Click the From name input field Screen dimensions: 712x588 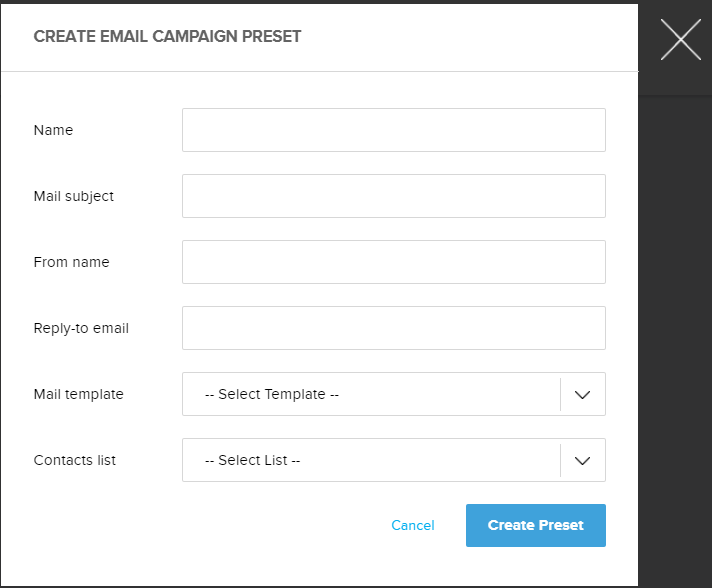393,262
